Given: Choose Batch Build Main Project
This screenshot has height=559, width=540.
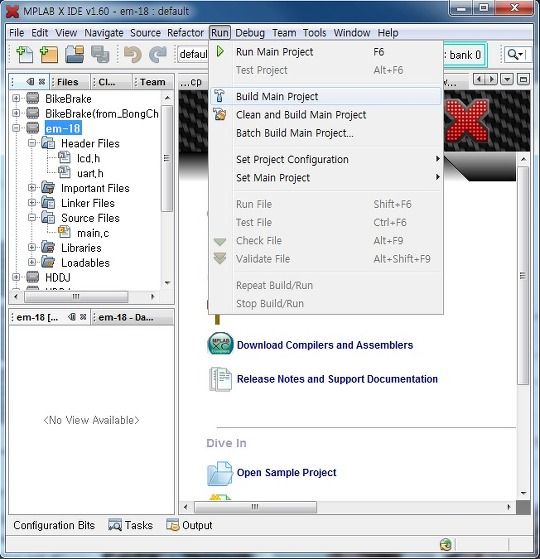Looking at the screenshot, I should point(326,133).
